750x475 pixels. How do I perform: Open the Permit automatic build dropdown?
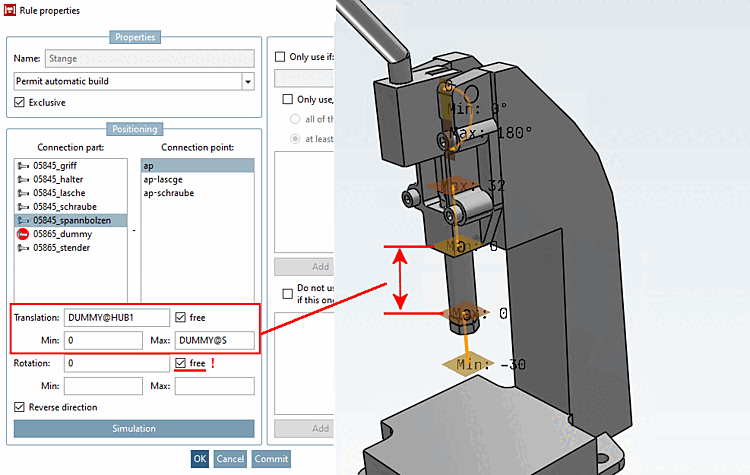[x=248, y=82]
